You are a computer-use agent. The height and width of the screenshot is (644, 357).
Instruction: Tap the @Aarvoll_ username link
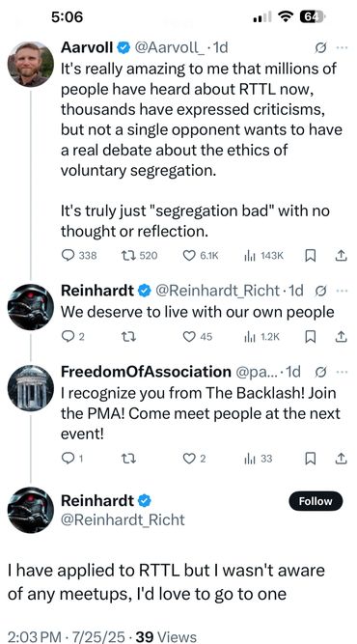(169, 48)
